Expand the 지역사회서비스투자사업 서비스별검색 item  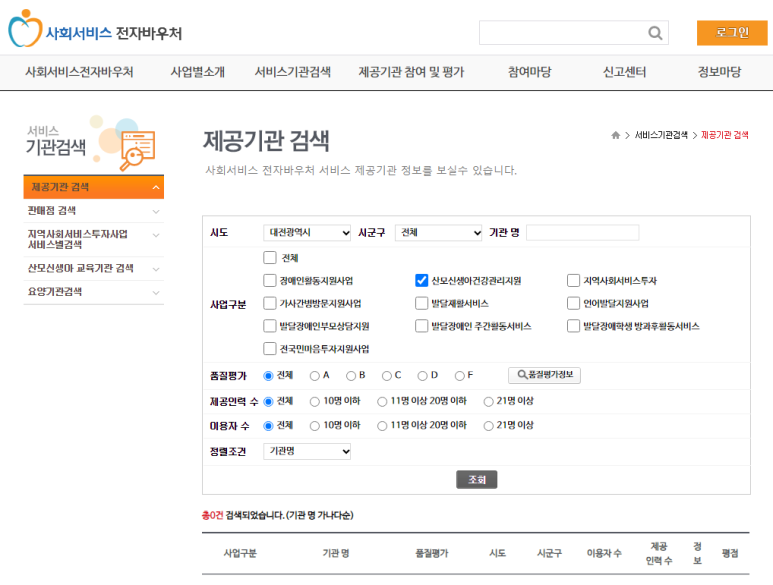pos(94,240)
